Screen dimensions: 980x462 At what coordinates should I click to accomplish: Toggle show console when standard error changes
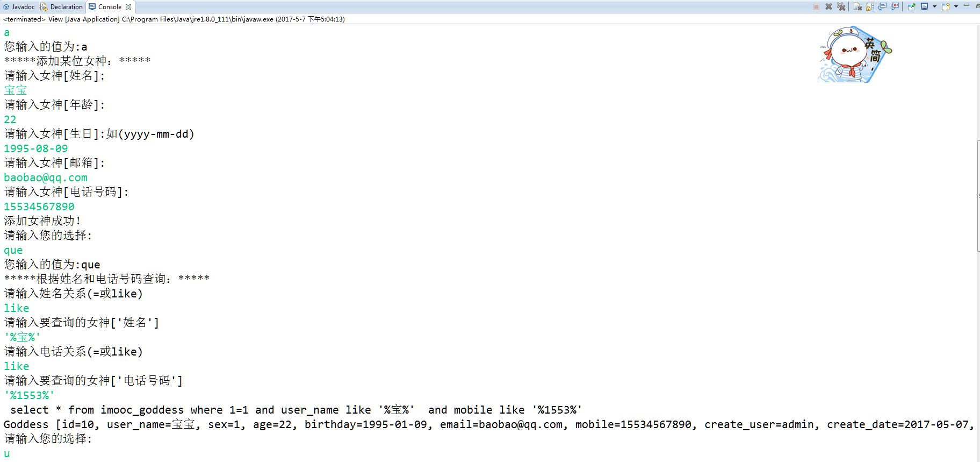895,6
